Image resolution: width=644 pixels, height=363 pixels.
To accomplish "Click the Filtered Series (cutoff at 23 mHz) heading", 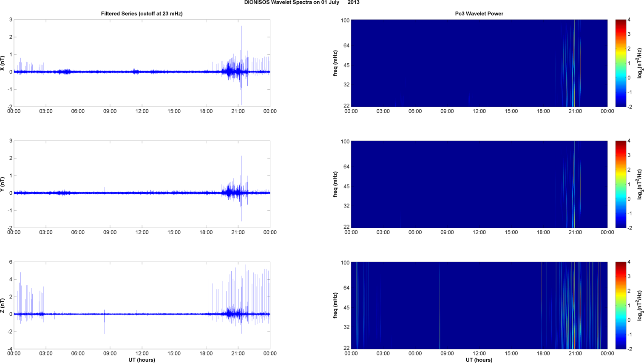I will [142, 14].
